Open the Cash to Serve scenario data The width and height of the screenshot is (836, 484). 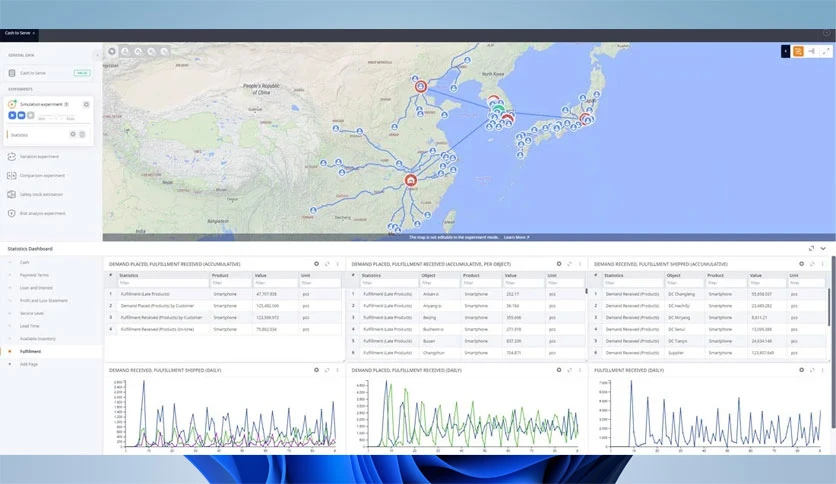pyautogui.click(x=49, y=73)
